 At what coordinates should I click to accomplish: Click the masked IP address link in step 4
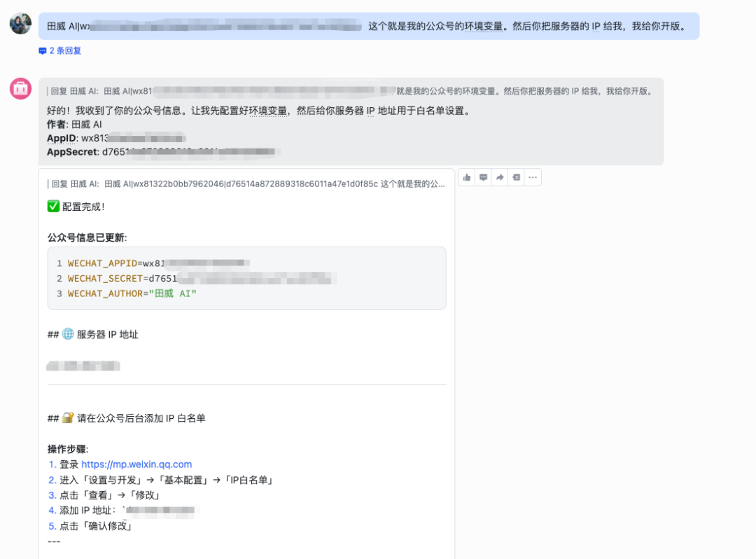click(x=161, y=510)
